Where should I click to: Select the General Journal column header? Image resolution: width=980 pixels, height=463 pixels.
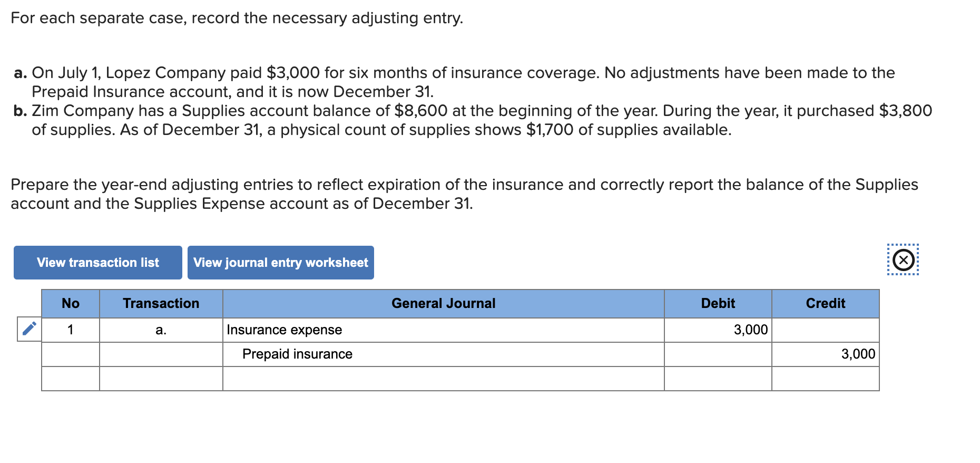tap(443, 303)
